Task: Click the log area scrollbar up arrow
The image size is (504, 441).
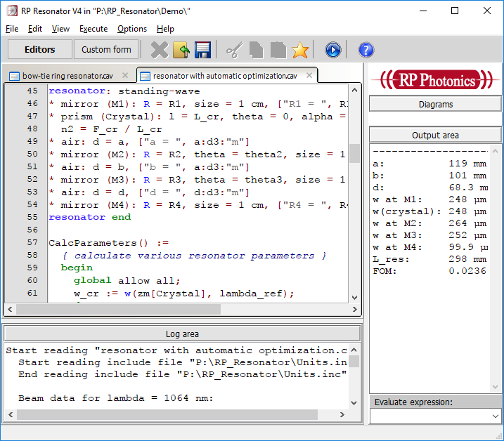Action: pyautogui.click(x=354, y=350)
